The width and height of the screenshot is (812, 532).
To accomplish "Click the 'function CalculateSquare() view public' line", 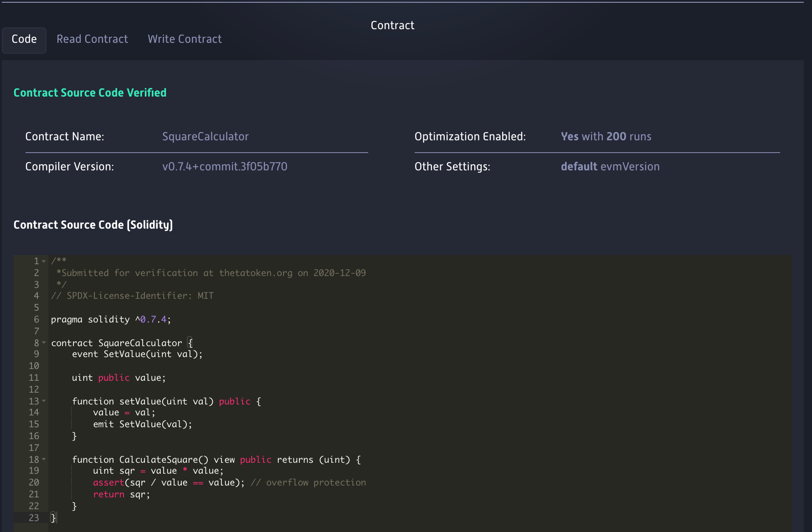I will (x=216, y=460).
